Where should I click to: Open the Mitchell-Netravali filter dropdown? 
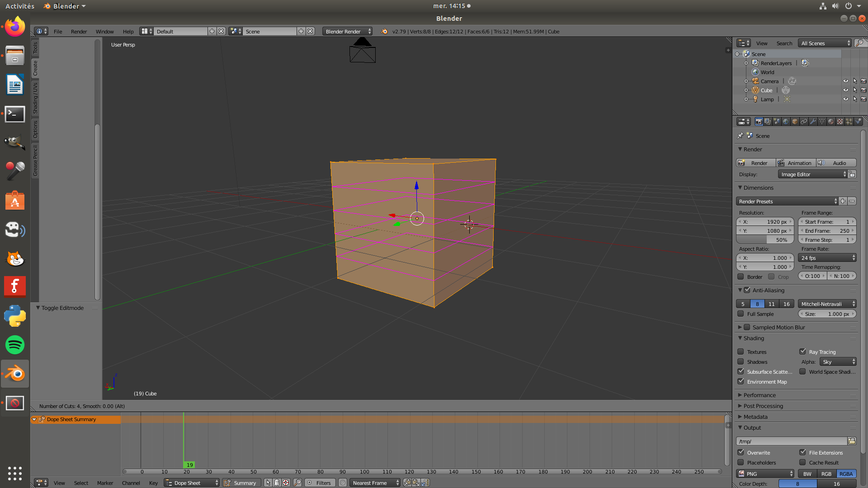tap(827, 304)
